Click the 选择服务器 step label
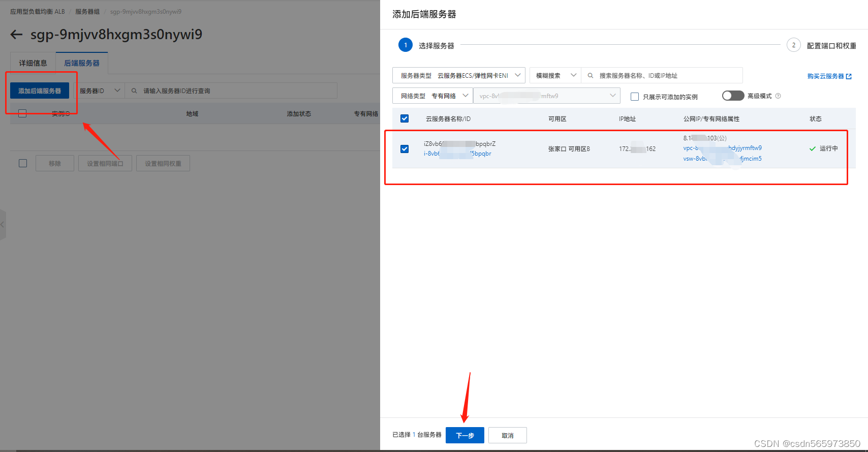 click(437, 46)
